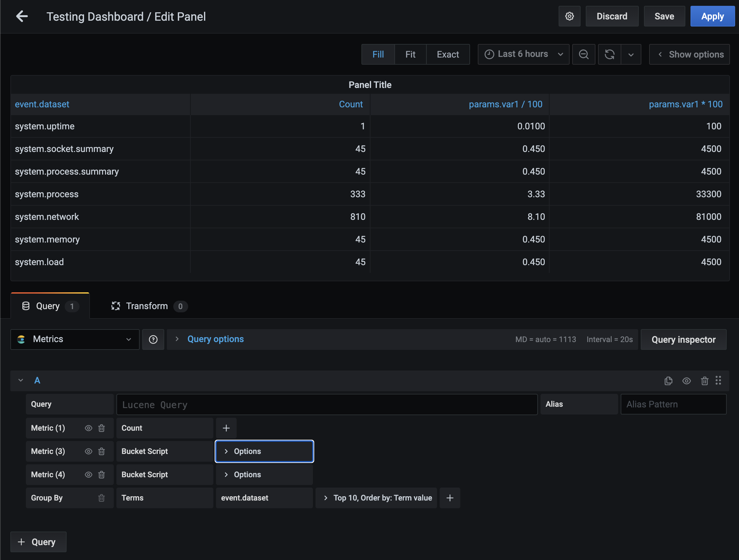
Task: Open the Query inspector
Action: coord(683,339)
